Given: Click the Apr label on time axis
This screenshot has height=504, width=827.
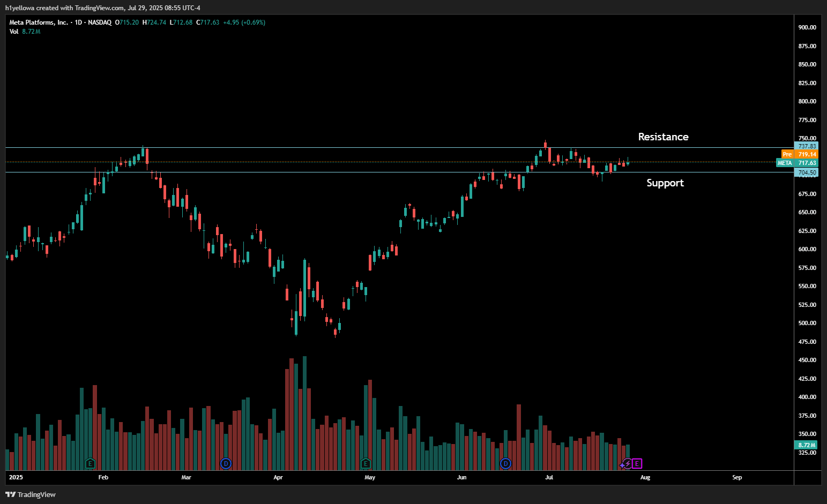Looking at the screenshot, I should tap(278, 477).
